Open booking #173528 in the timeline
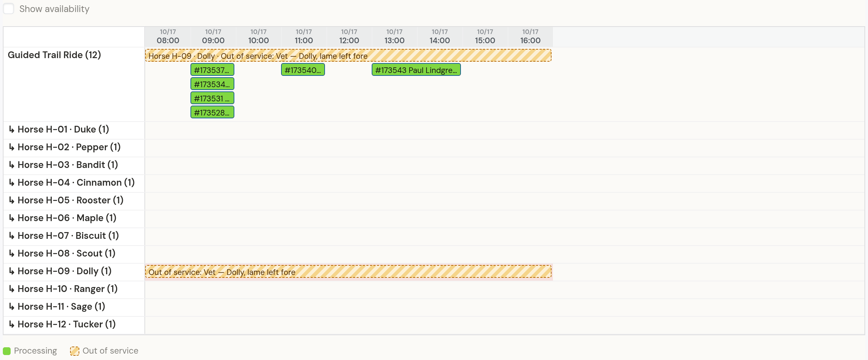This screenshot has width=868, height=360. (212, 112)
